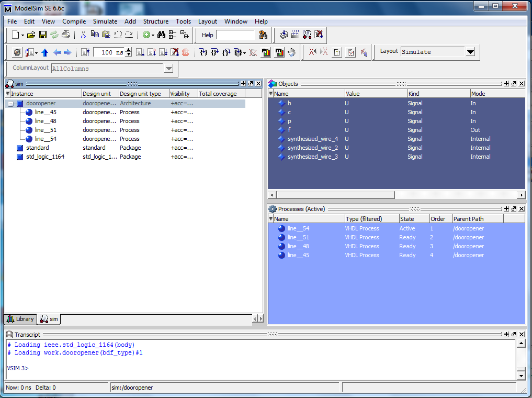Open the Tools menu
The height and width of the screenshot is (398, 532).
point(183,21)
